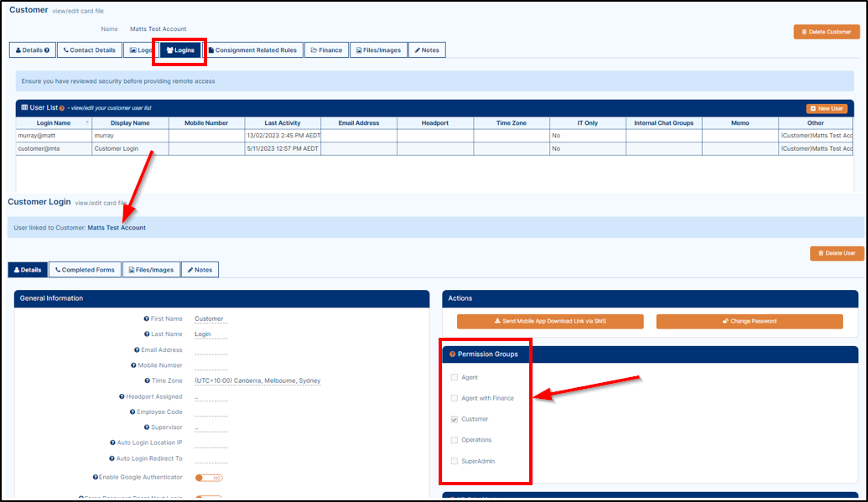
Task: Click the help icon beside First Name
Action: tap(147, 318)
